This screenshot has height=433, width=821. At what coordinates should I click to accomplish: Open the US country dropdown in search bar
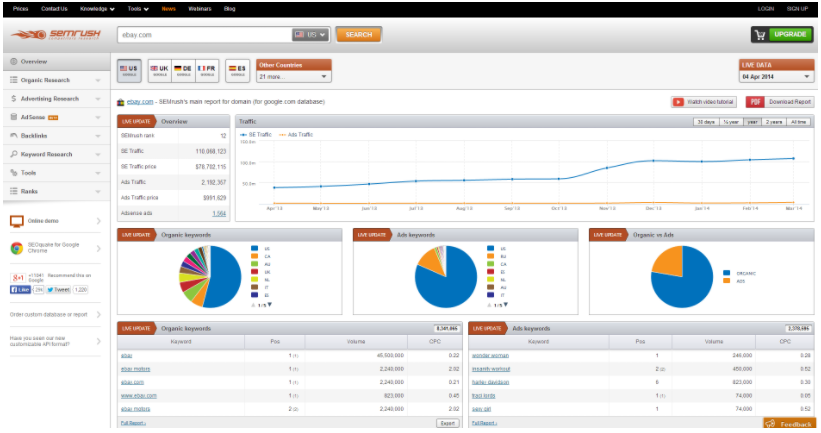310,35
